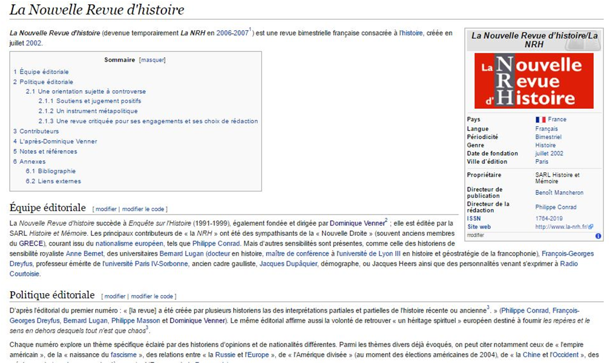Open the Français language link in infobox
610x364 pixels.
(x=546, y=129)
